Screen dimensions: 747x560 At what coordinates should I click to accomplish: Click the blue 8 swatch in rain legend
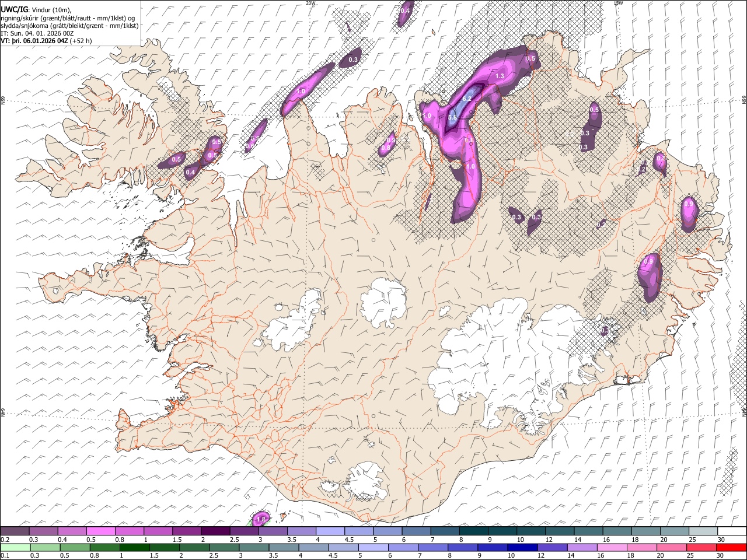pos(462,547)
